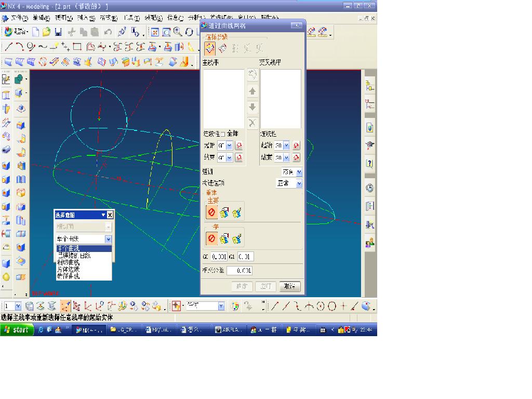Select the Spline curve tool
Image resolution: width=532 pixels, height=399 pixels.
(x=43, y=46)
